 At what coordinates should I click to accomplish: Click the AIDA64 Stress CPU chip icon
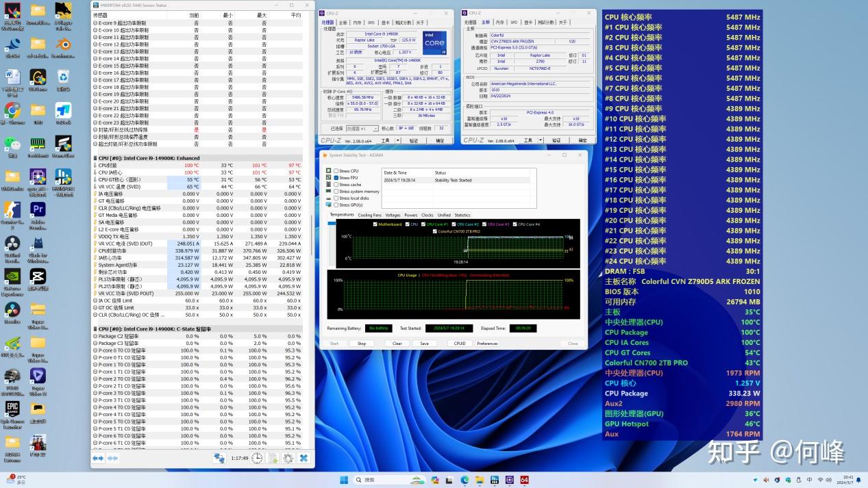329,171
